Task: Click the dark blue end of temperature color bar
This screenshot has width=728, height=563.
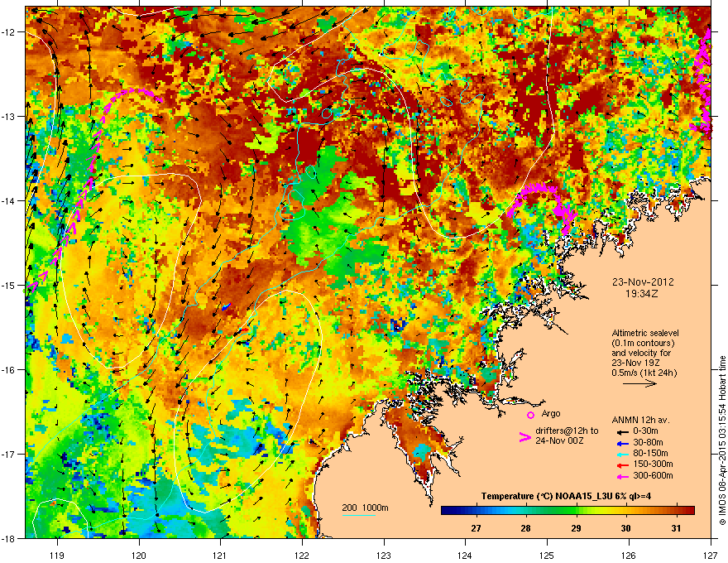Action: click(x=444, y=510)
